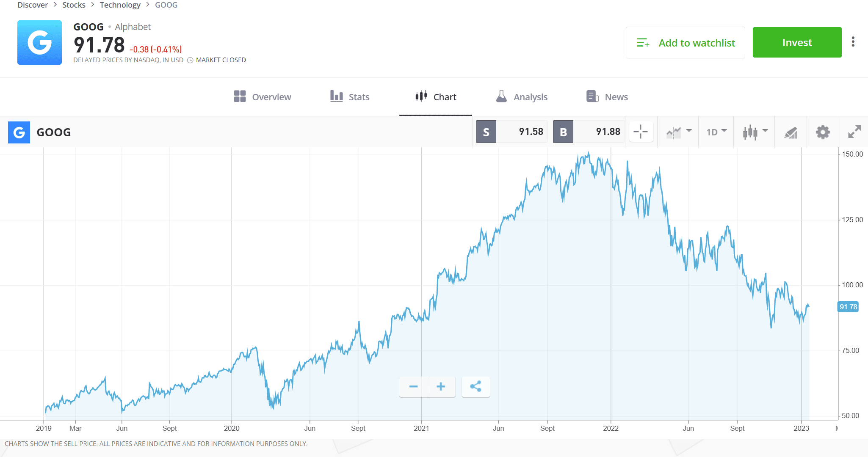
Task: Zoom in on the chart
Action: (x=441, y=386)
